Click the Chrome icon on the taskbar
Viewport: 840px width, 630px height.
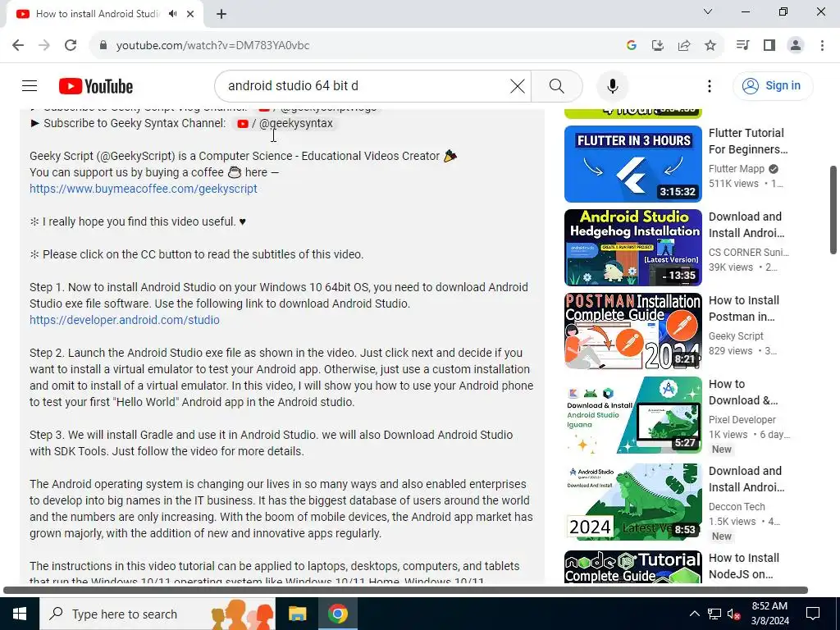point(337,614)
